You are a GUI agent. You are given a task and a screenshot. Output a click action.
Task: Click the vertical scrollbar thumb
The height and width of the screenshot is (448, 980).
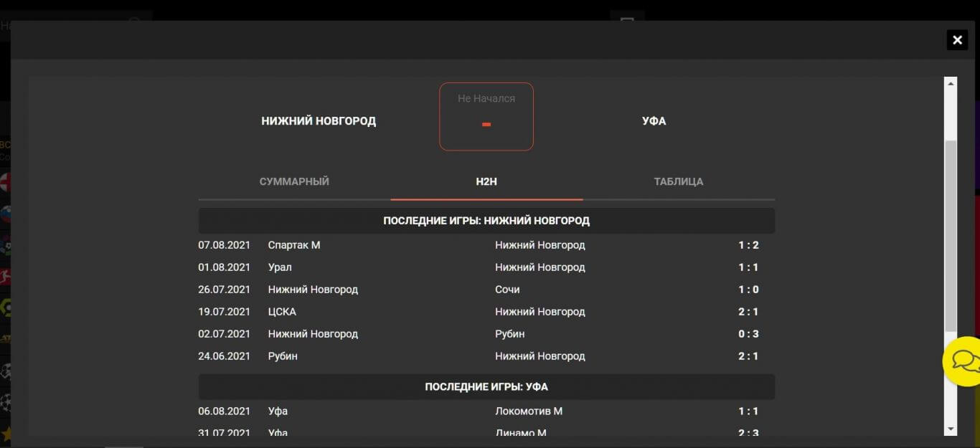coord(951,235)
